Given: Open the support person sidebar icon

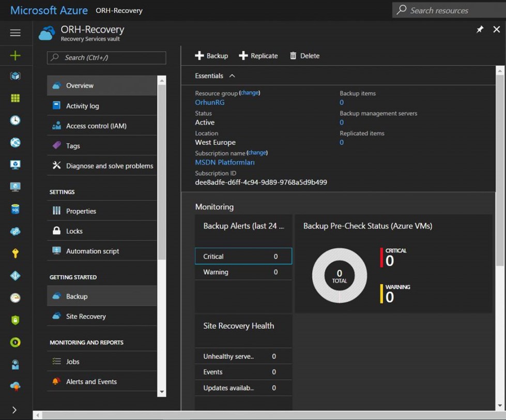Looking at the screenshot, I should point(15,365).
